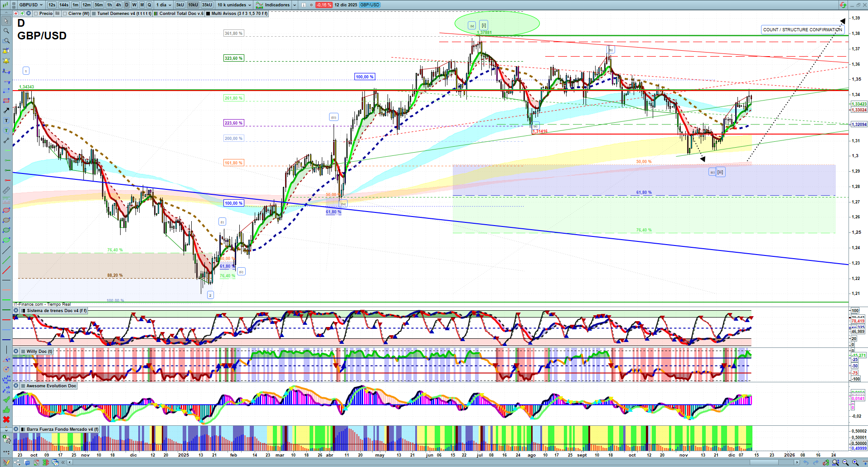Select the W weekly timeframe
868x467 pixels.
pyautogui.click(x=134, y=5)
